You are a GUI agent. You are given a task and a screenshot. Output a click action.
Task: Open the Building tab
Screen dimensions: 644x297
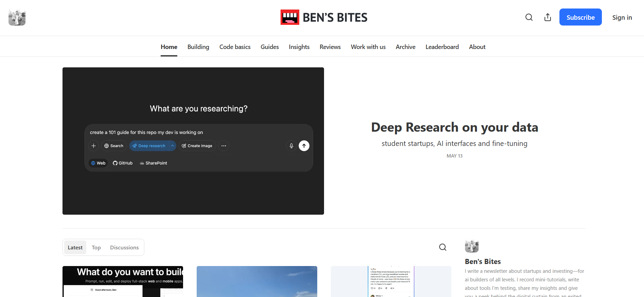(198, 47)
